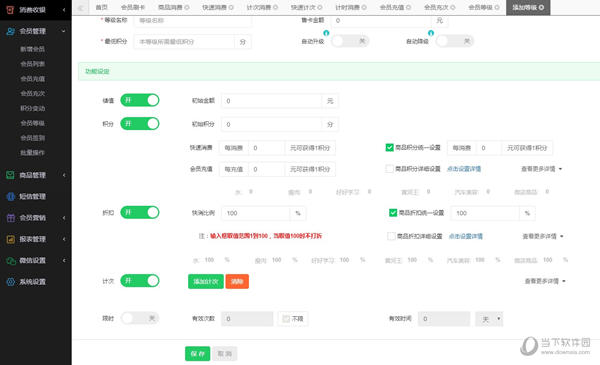The height and width of the screenshot is (365, 600).
Task: Click the 商品管理 sidebar icon
Action: click(11, 175)
